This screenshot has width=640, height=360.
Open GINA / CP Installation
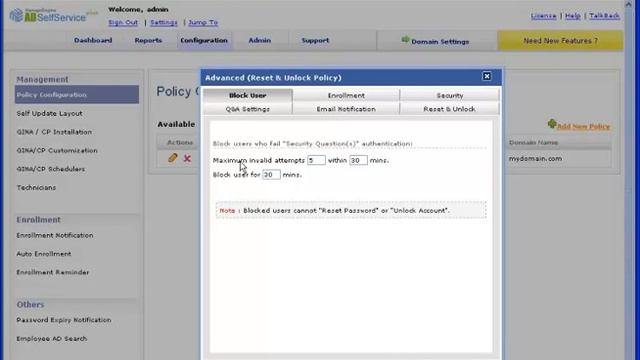pos(54,132)
